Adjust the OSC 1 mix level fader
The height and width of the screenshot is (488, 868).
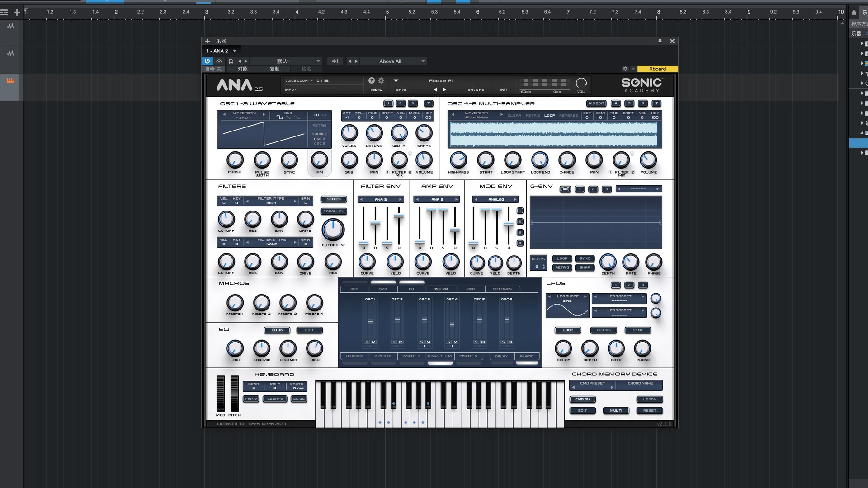[x=370, y=321]
